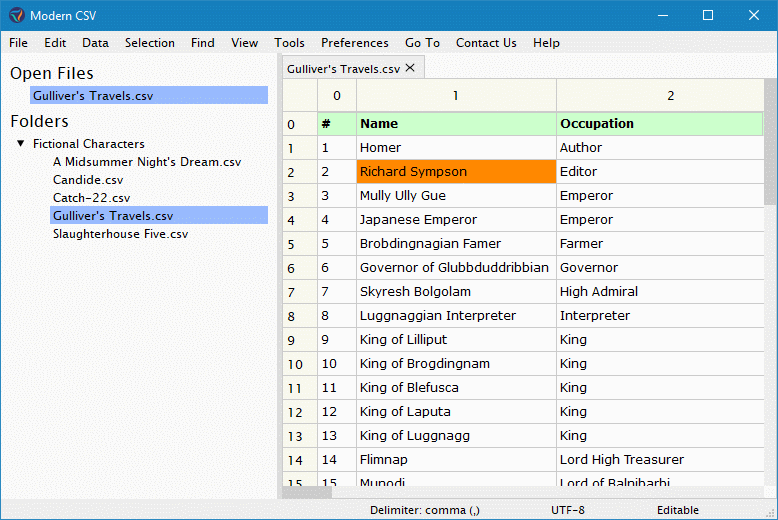778x520 pixels.
Task: Select the King of Brogdingnam cell
Action: pyautogui.click(x=456, y=364)
